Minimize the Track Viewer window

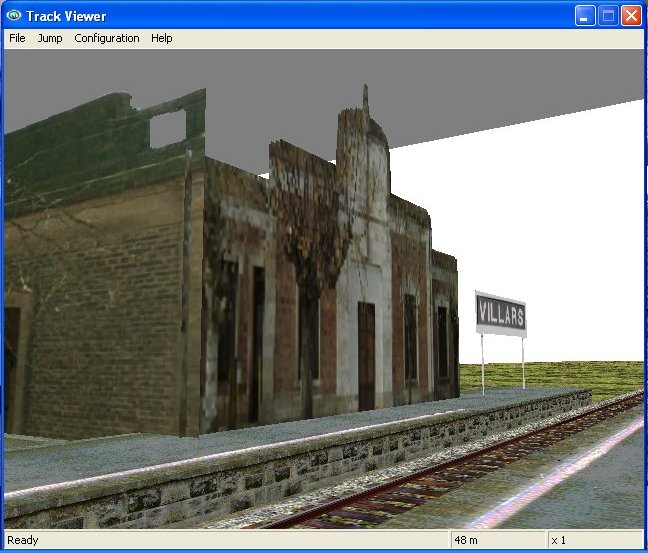(x=585, y=16)
